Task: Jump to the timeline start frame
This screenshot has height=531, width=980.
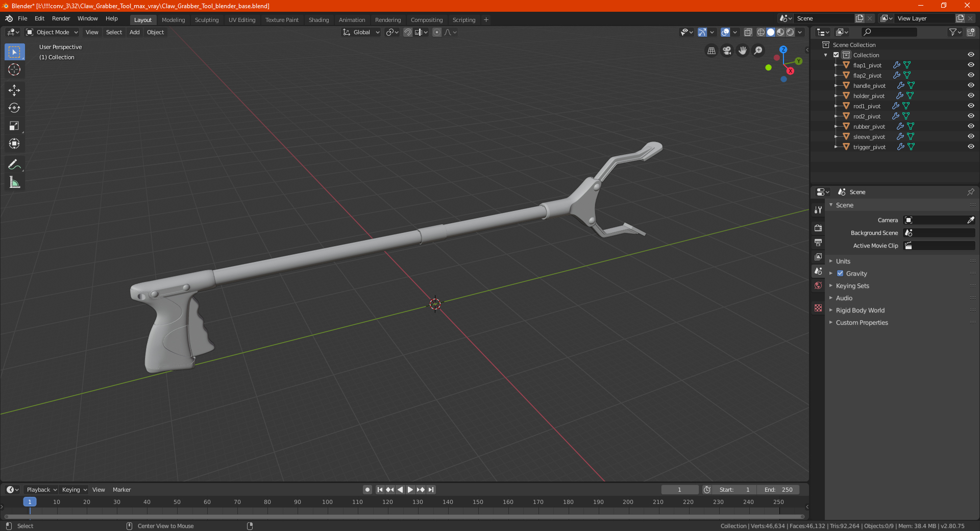Action: [x=380, y=490]
